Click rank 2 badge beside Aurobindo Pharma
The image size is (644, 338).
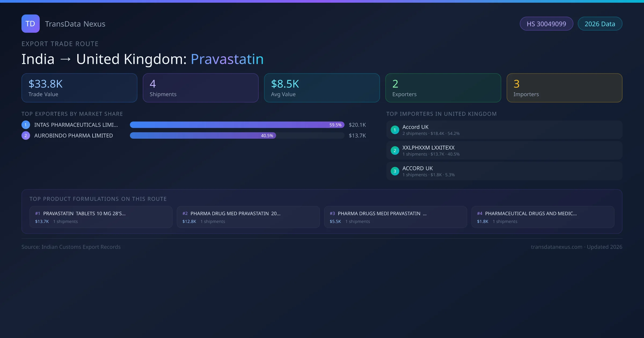(x=26, y=135)
